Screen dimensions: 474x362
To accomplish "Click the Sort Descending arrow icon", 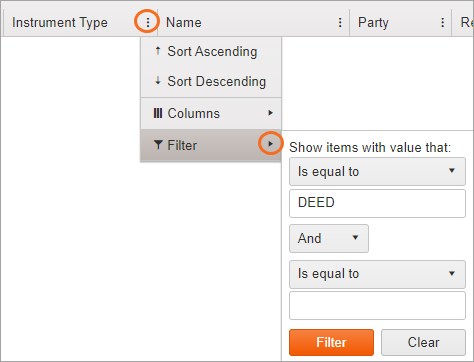I will pyautogui.click(x=158, y=81).
